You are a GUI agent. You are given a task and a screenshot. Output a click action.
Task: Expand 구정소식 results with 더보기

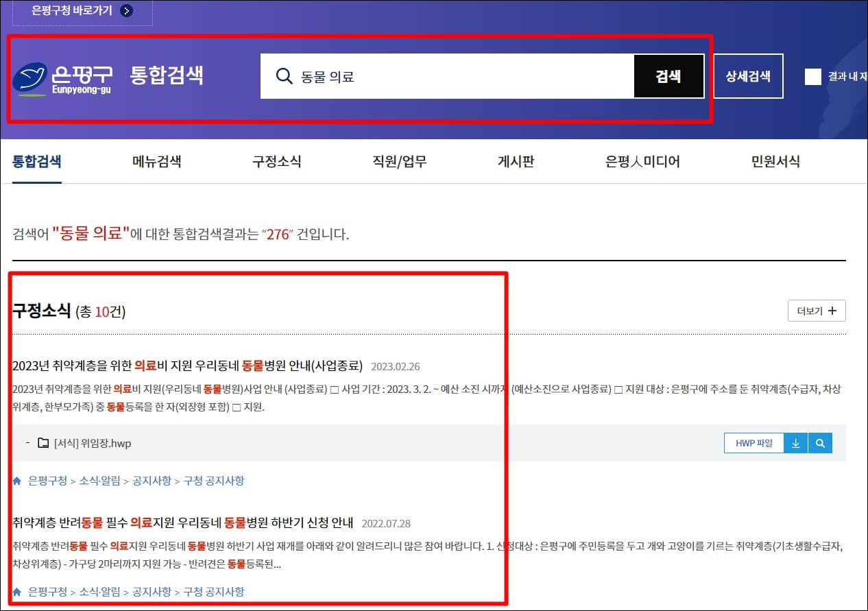(x=816, y=311)
